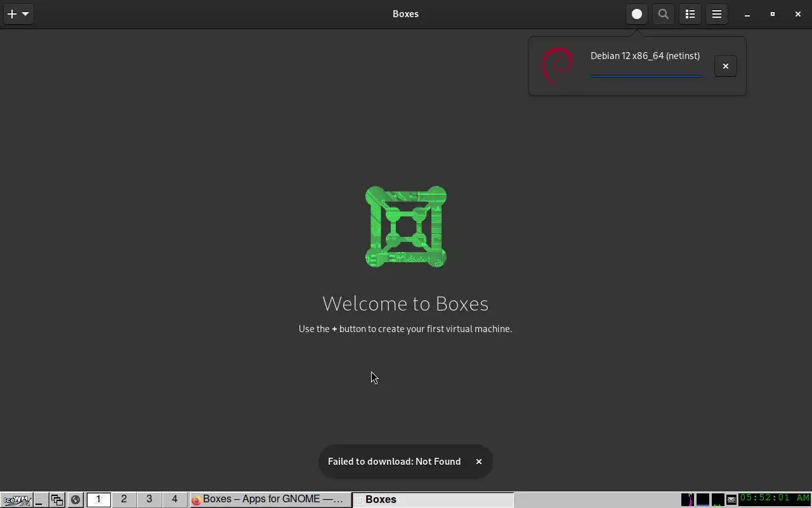This screenshot has width=812, height=508.
Task: Switch to workspace 2
Action: coord(124,500)
